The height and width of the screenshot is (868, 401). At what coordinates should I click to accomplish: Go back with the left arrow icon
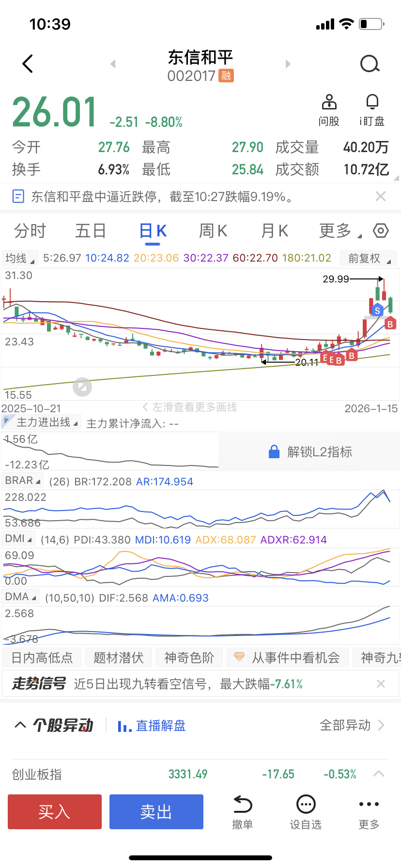click(28, 63)
